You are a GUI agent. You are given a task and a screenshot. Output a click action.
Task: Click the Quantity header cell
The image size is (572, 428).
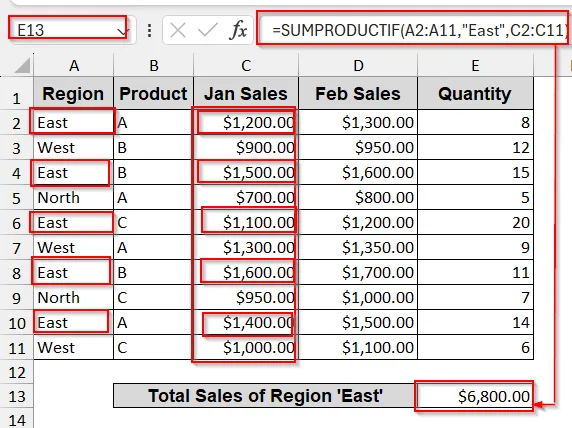pos(475,93)
